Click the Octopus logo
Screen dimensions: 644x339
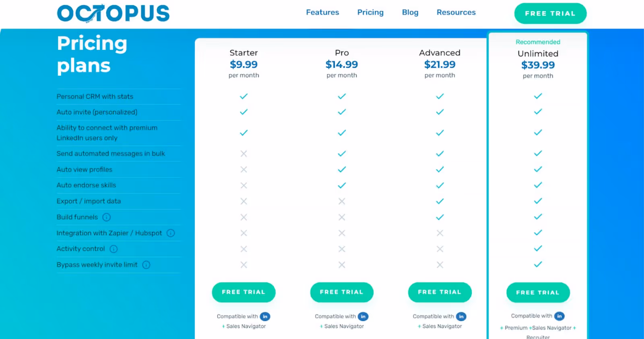point(113,12)
